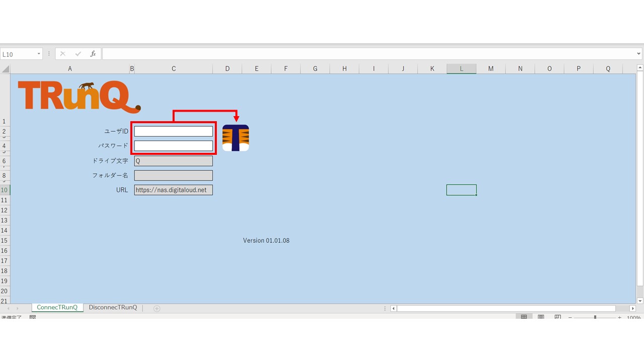Switch to Page Layout view icon
644x362 pixels.
coord(541,318)
